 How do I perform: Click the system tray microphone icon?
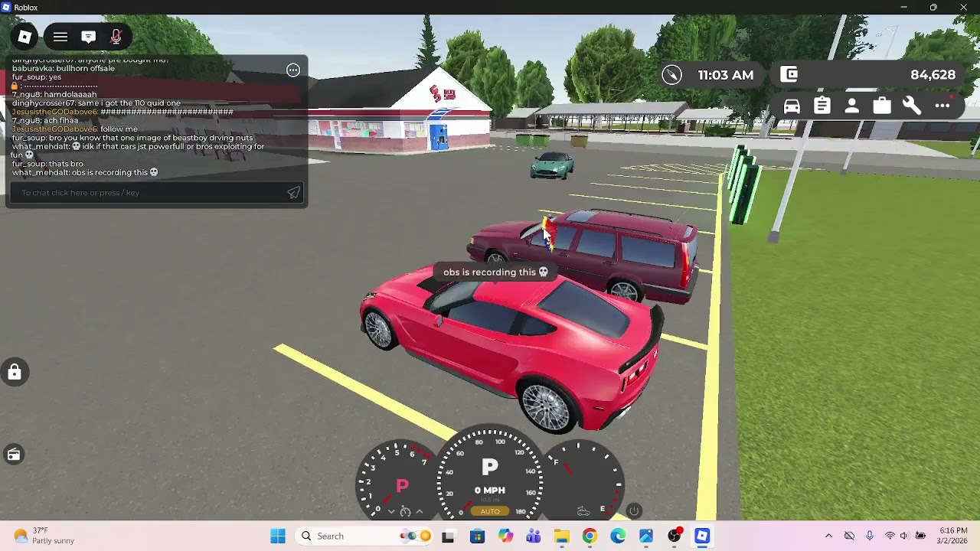(869, 536)
